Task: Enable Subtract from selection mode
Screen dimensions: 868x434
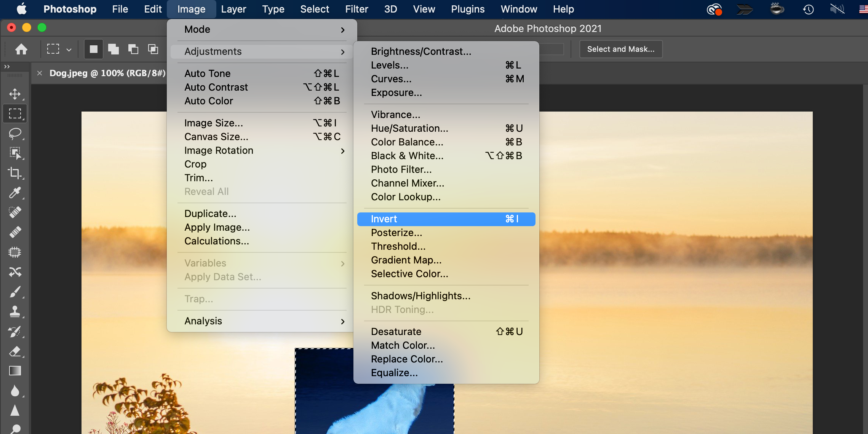Action: pos(133,49)
